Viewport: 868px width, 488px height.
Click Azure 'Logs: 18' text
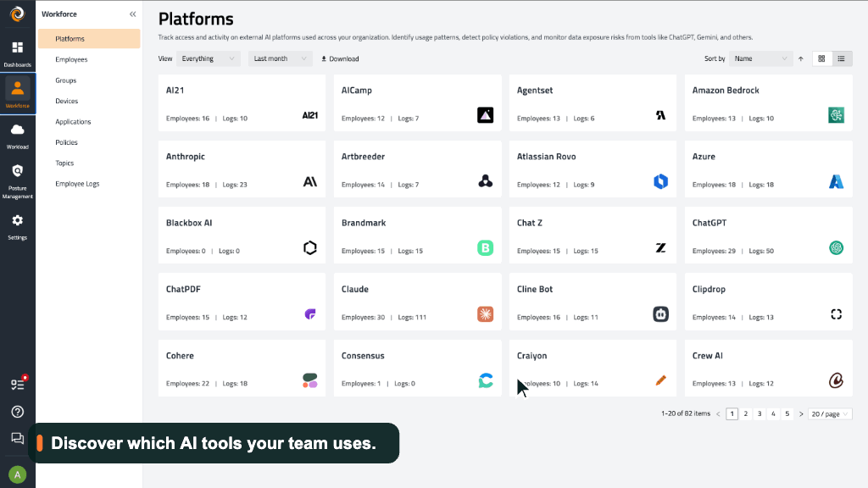click(761, 185)
